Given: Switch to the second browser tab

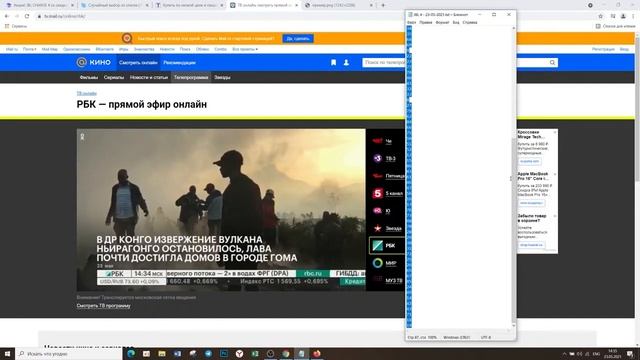Looking at the screenshot, I should click(115, 5).
